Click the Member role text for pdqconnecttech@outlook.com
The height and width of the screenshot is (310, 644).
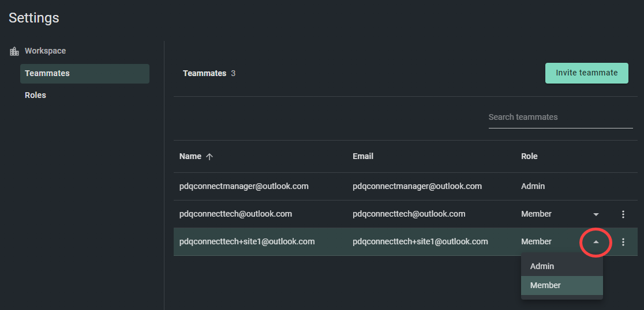536,214
